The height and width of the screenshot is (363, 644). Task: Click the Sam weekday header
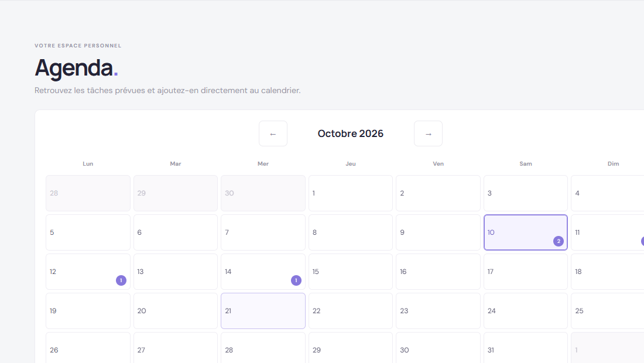(525, 163)
